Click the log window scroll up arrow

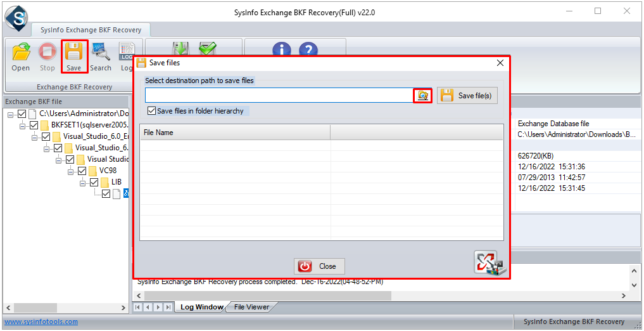coord(635,269)
